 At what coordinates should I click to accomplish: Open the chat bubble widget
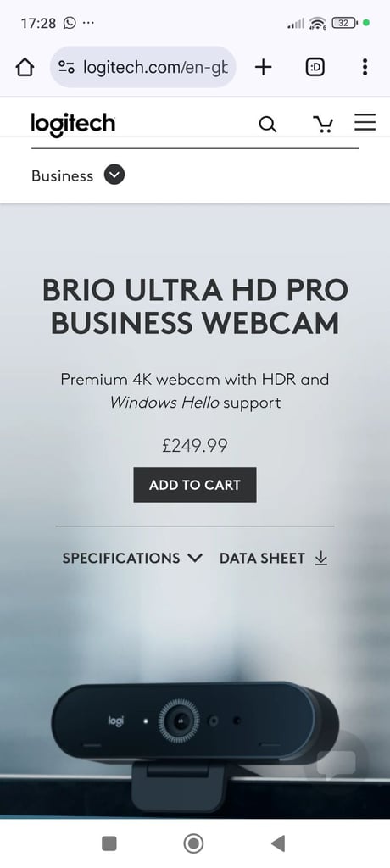(x=337, y=764)
